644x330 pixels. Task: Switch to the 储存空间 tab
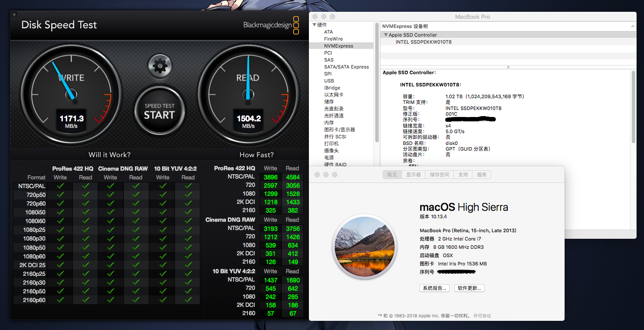(x=439, y=175)
